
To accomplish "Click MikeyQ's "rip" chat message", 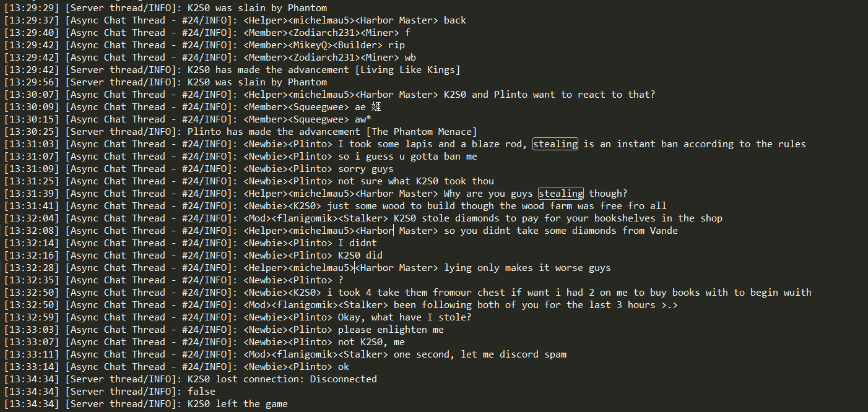I will click(396, 45).
